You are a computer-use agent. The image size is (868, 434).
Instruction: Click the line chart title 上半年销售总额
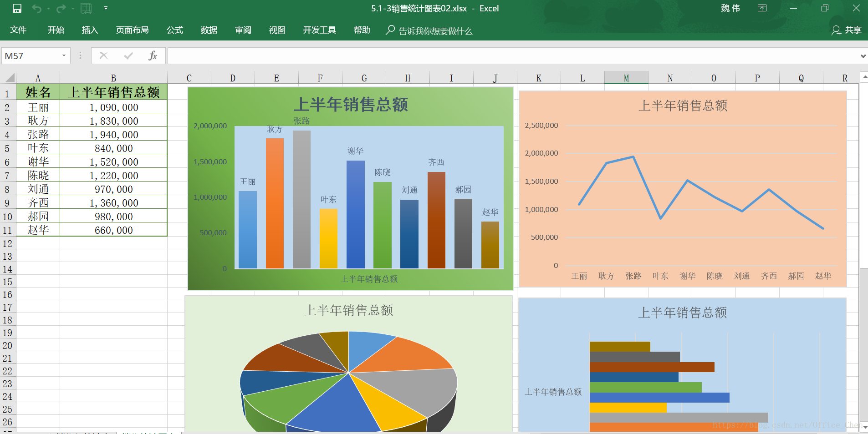click(683, 106)
